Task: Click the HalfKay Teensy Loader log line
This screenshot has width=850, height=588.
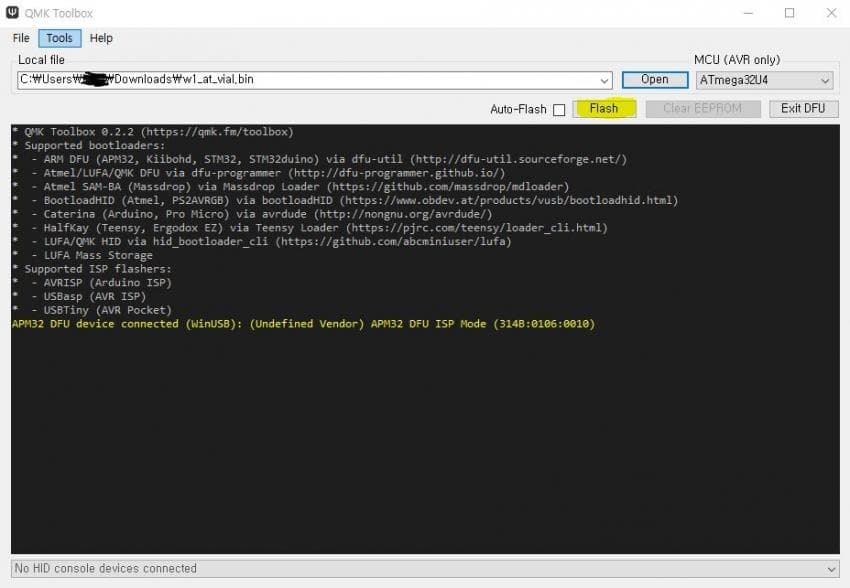Action: tap(310, 228)
